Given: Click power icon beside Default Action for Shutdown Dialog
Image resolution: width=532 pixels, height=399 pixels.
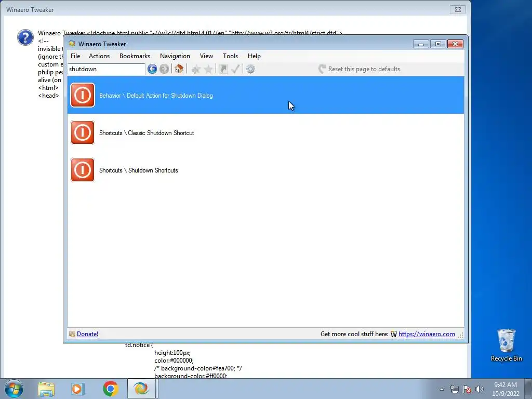Looking at the screenshot, I should tap(83, 95).
